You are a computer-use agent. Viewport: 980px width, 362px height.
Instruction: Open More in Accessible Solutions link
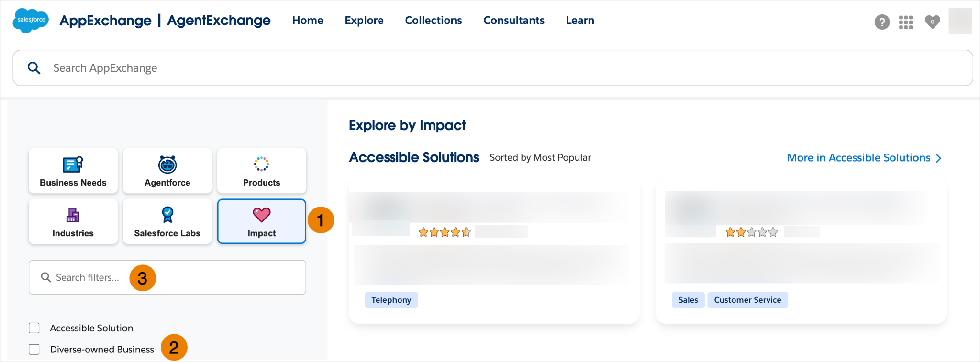point(864,158)
